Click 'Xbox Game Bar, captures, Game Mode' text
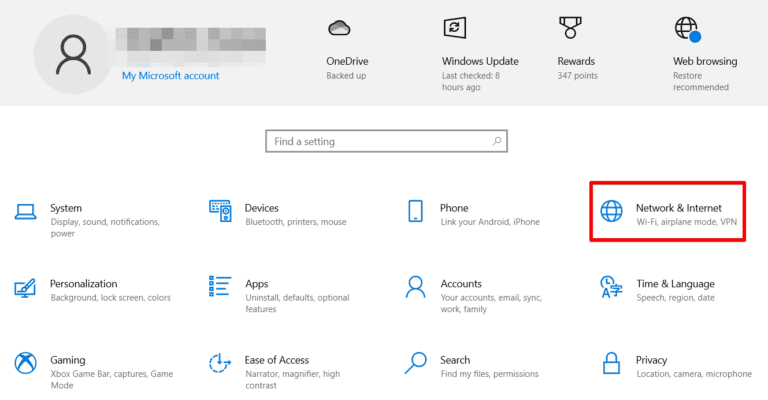Image resolution: width=768 pixels, height=400 pixels. pos(112,379)
